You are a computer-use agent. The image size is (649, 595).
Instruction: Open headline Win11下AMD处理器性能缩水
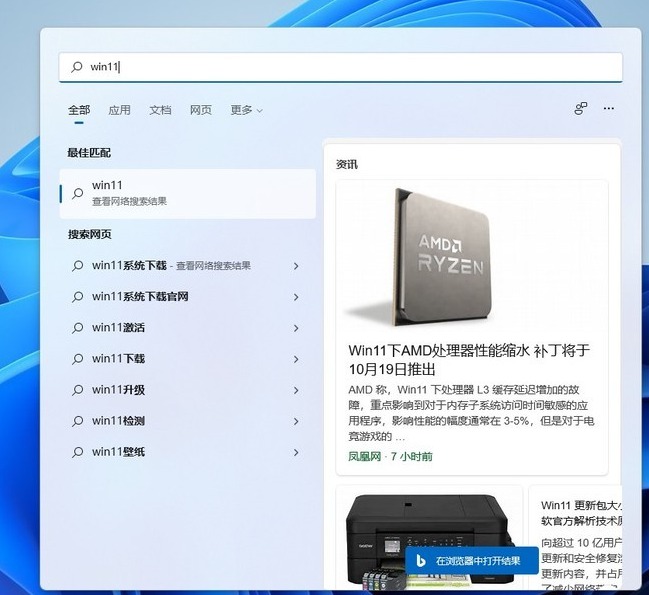tap(469, 359)
